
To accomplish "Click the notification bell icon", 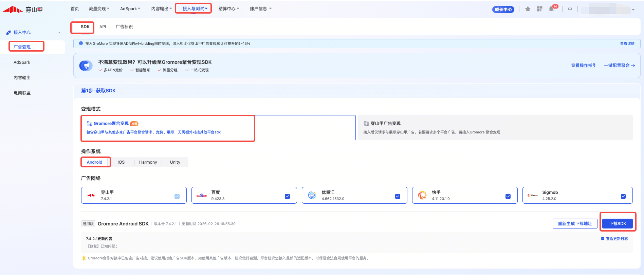I will pyautogui.click(x=551, y=9).
